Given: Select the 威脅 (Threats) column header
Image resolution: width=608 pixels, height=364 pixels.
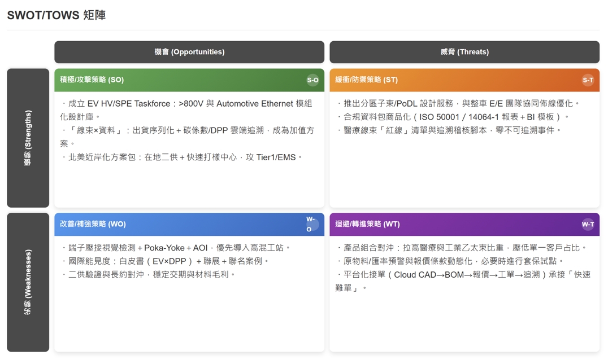Looking at the screenshot, I should click(464, 52).
